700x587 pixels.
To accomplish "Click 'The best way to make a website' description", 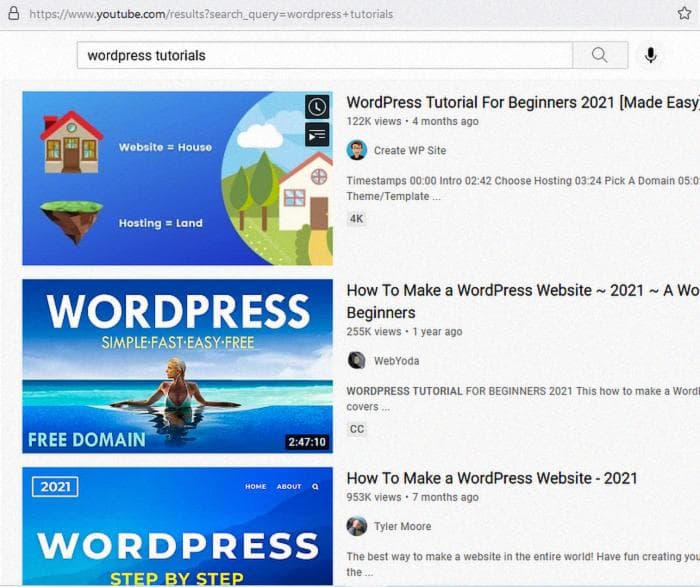I will [x=523, y=564].
